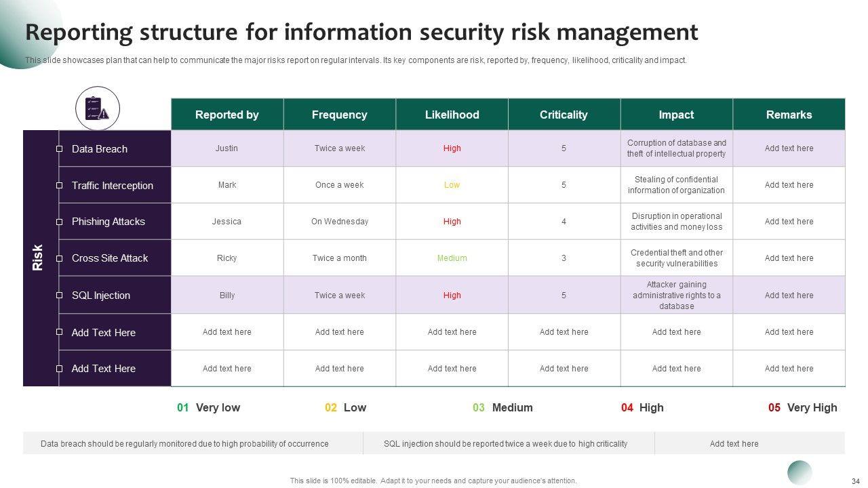The width and height of the screenshot is (868, 488).
Task: Click the red 04 High legend item
Action: [x=642, y=407]
